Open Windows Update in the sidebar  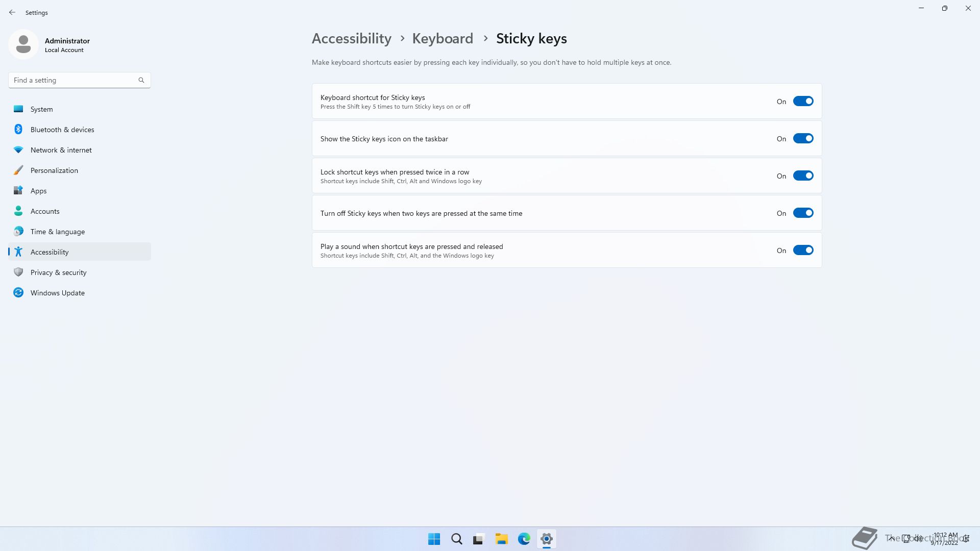click(57, 293)
